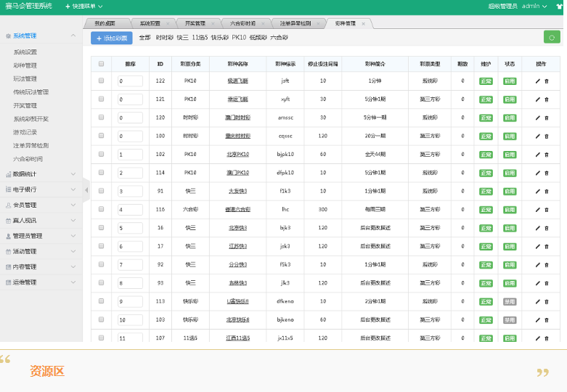
Task: Close the 注单异常检测 tab with its X
Action: click(318, 23)
